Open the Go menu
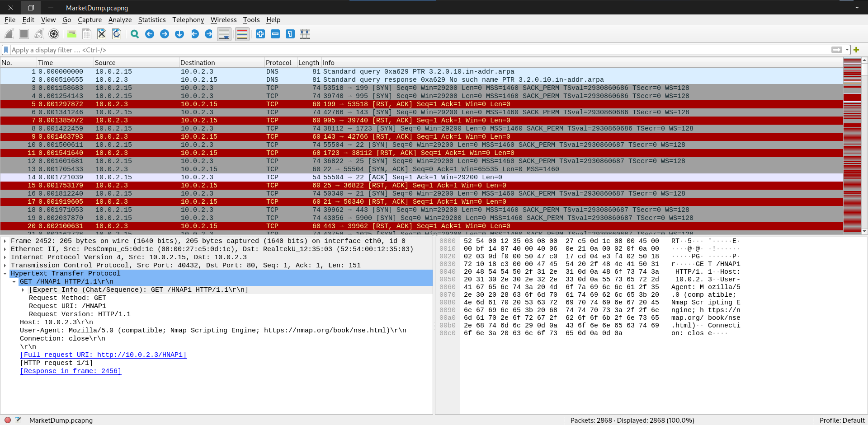 (x=67, y=20)
